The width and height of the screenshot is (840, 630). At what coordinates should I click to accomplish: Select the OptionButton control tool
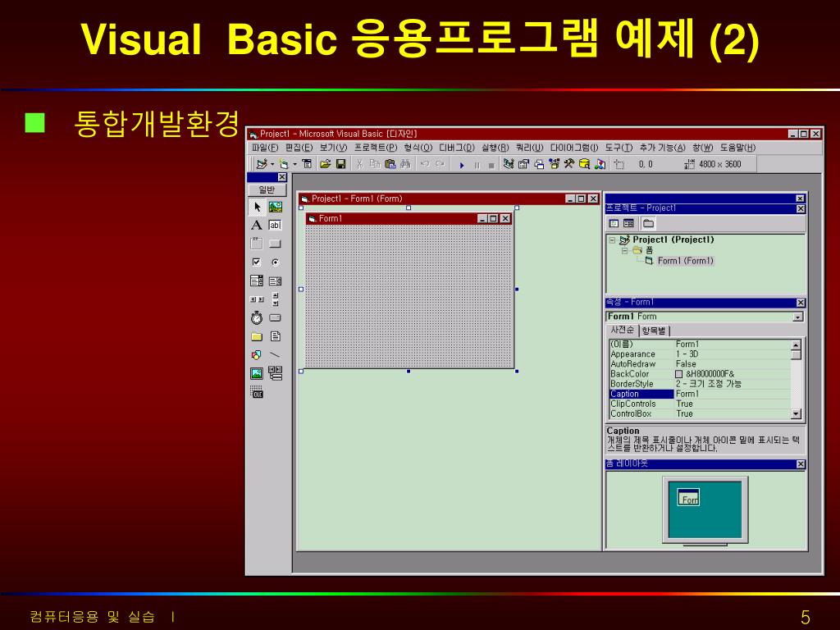(x=276, y=262)
